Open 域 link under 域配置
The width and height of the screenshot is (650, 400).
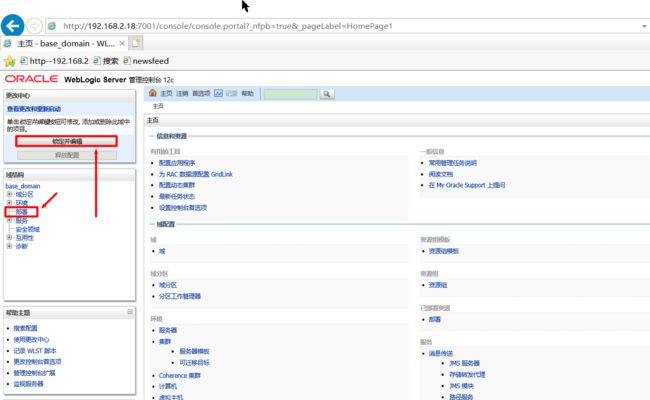(x=162, y=251)
